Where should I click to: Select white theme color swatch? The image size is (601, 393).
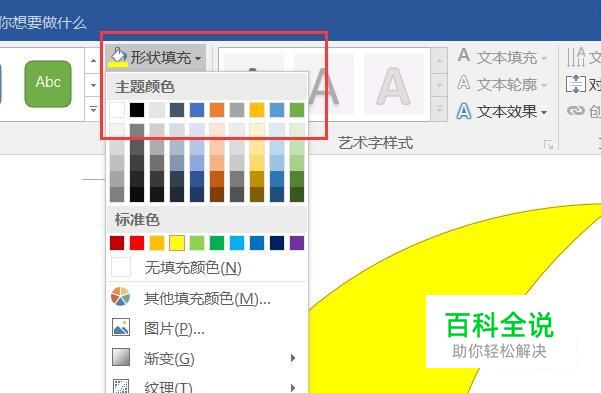click(117, 110)
